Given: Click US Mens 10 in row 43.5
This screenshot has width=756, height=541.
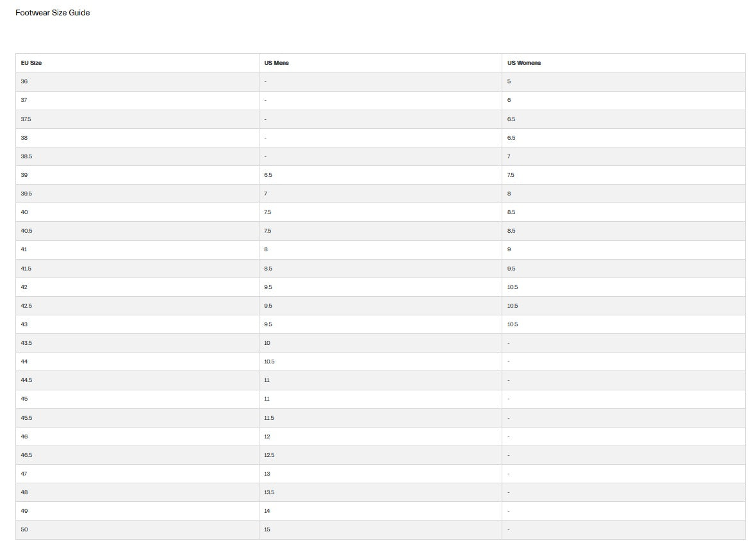Looking at the screenshot, I should point(381,343).
